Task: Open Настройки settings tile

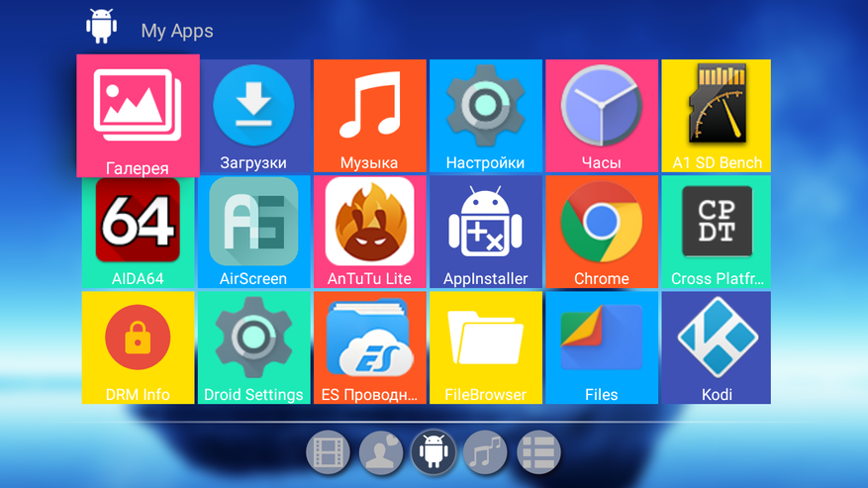Action: point(486,116)
